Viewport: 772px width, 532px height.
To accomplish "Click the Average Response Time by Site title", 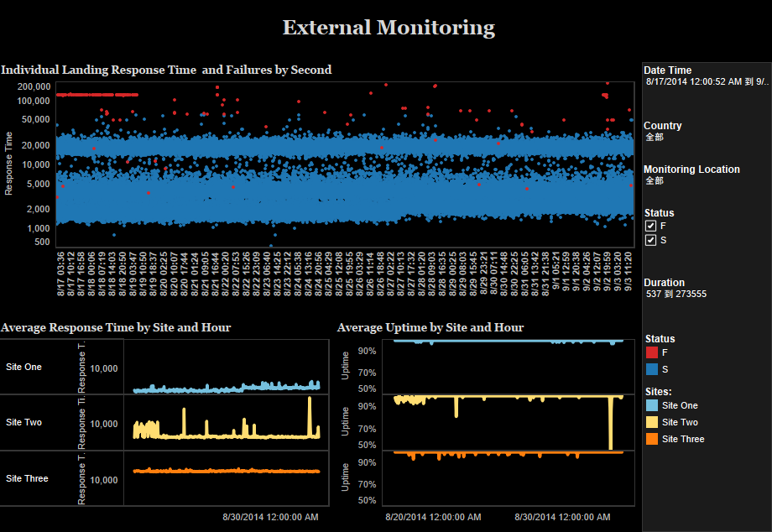I will (x=116, y=327).
